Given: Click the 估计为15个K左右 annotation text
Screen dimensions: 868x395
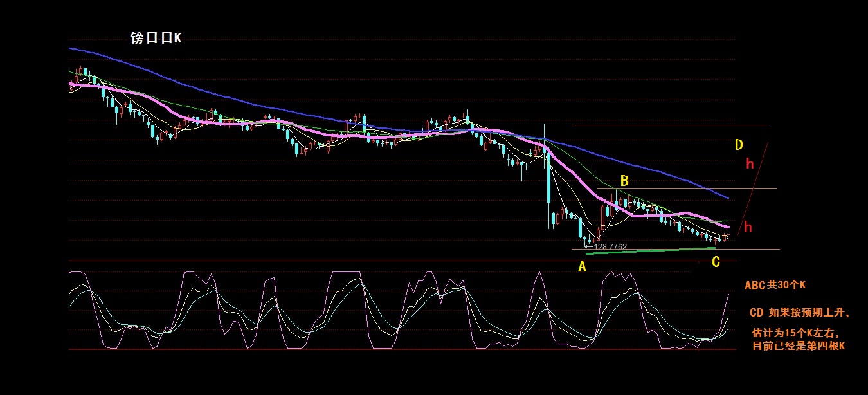Looking at the screenshot, I should tap(795, 333).
